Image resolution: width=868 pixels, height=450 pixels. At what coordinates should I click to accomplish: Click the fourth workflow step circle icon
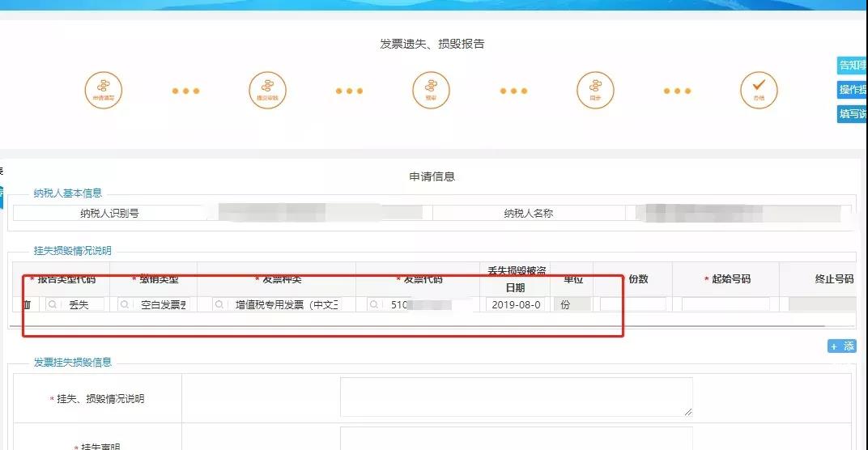595,90
